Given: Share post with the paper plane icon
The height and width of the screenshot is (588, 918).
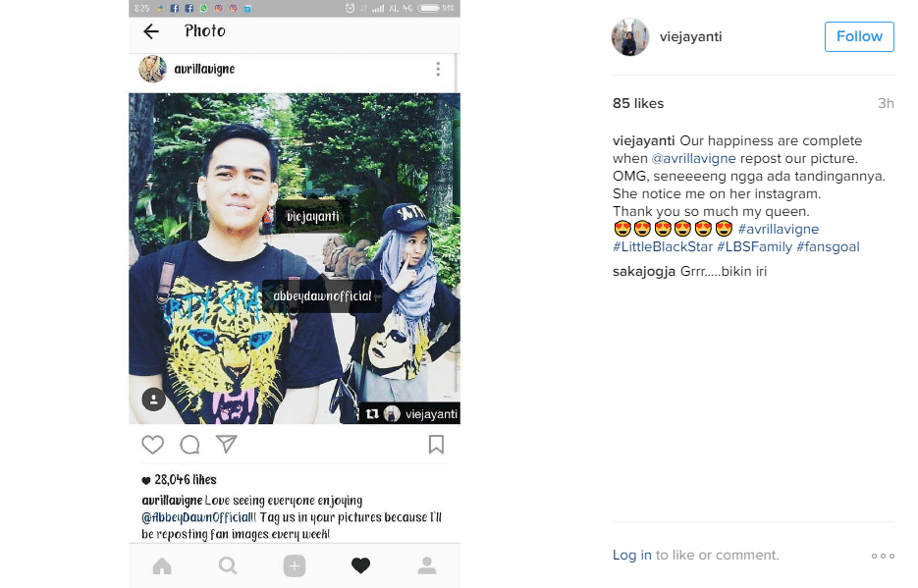Looking at the screenshot, I should [227, 444].
